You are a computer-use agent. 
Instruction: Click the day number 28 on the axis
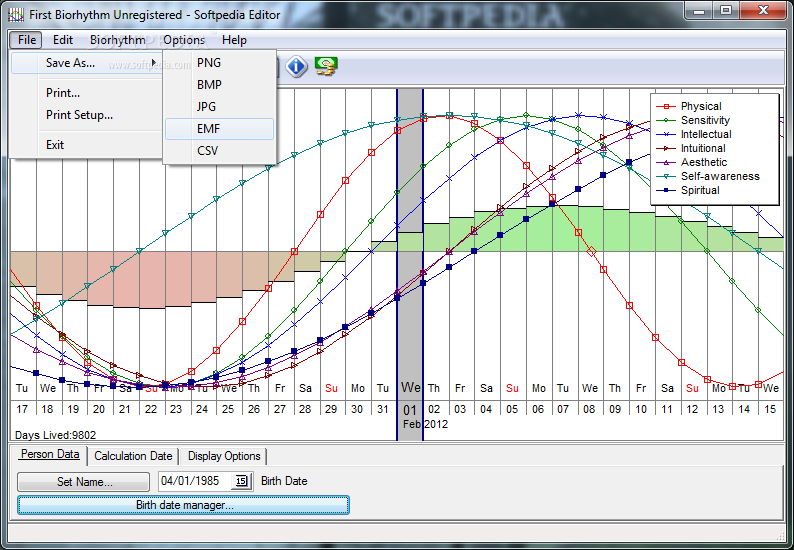tap(305, 409)
